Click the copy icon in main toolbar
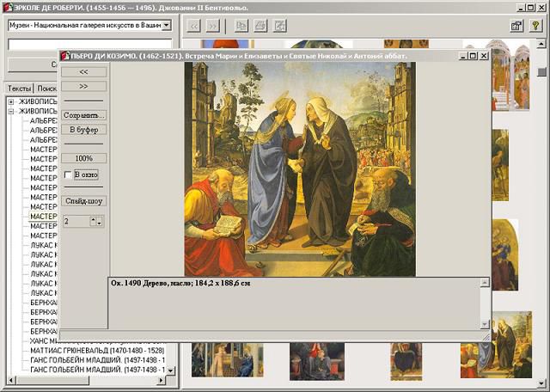550x392 pixels. pos(241,26)
